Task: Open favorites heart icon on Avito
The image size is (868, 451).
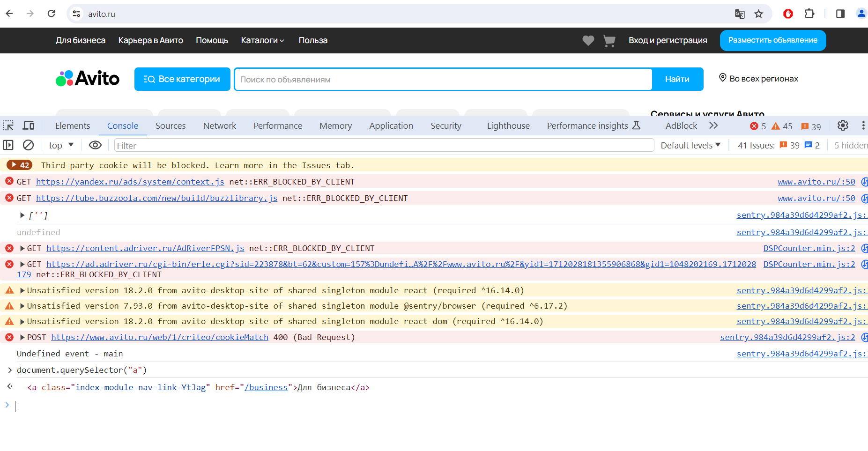Action: 588,41
